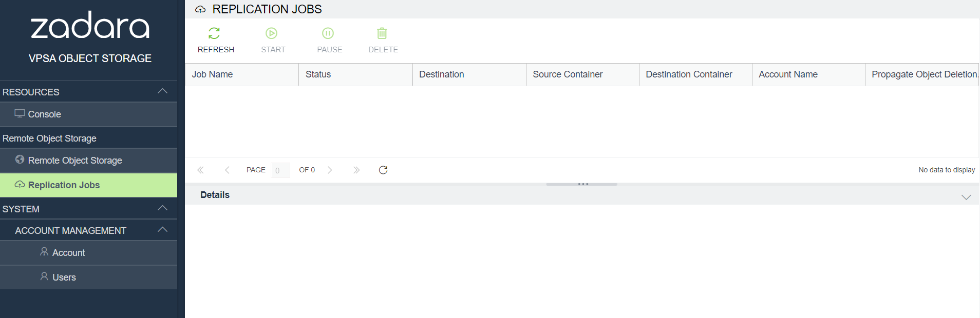Go to first page using double-left arrow
The image size is (980, 318).
click(200, 170)
